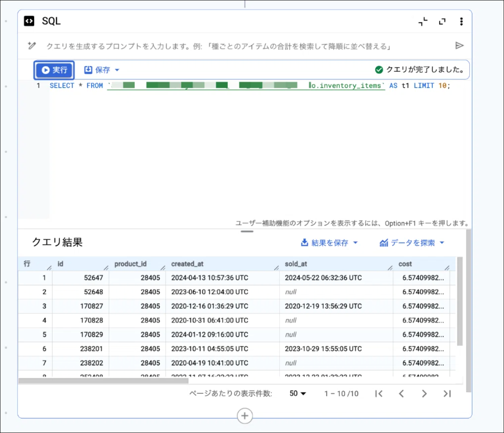Viewport: 504px width, 433px height.
Task: Click the green query completed checkmark icon
Action: pyautogui.click(x=379, y=69)
